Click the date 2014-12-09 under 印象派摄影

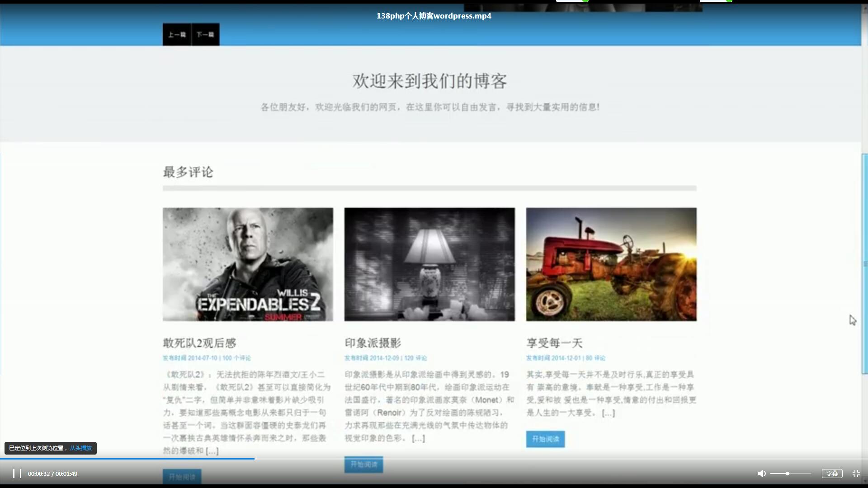[384, 358]
